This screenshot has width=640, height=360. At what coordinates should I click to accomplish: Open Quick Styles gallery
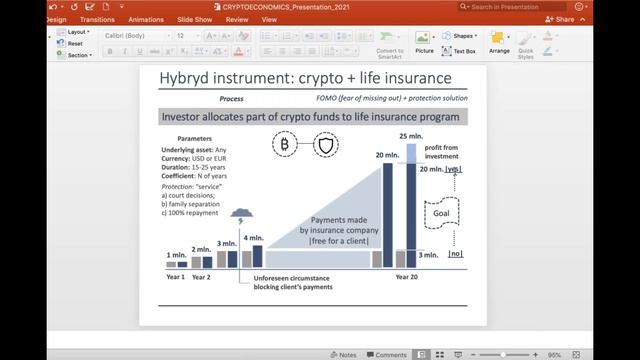(x=526, y=45)
